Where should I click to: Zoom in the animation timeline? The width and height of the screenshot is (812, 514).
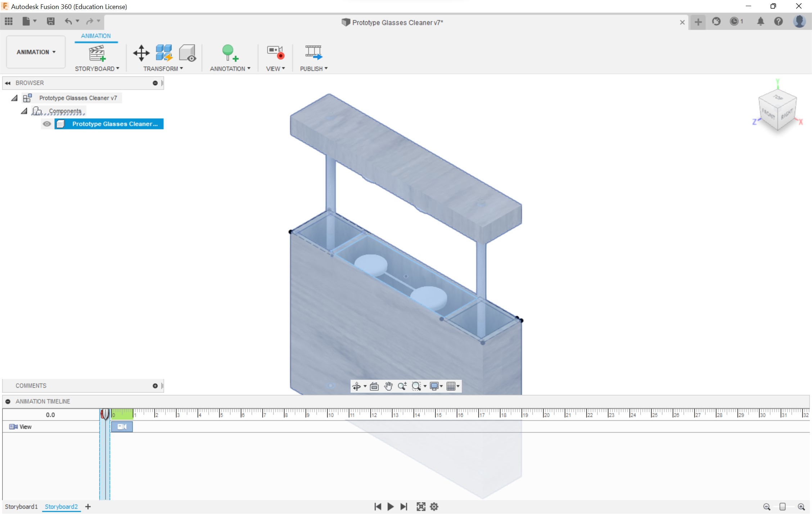pos(801,507)
